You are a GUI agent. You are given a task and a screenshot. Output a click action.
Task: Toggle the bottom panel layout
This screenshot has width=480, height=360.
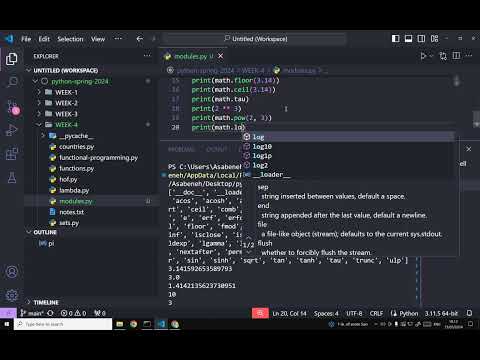[408, 39]
